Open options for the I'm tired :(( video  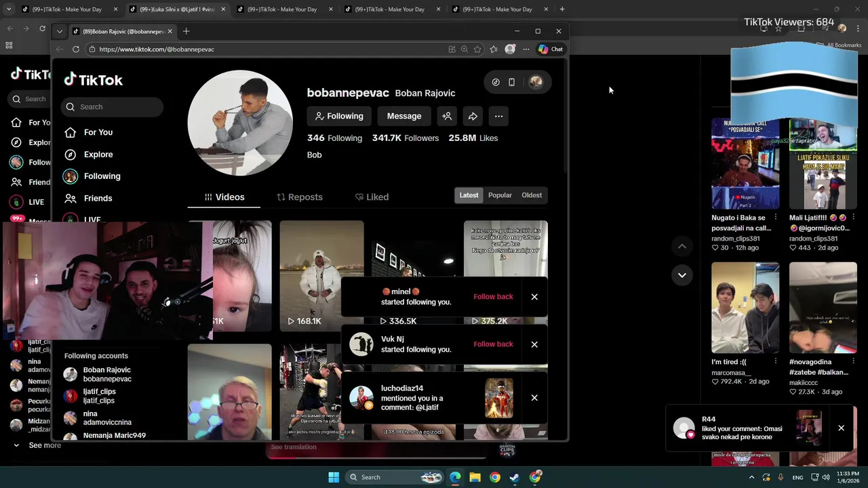[776, 361]
